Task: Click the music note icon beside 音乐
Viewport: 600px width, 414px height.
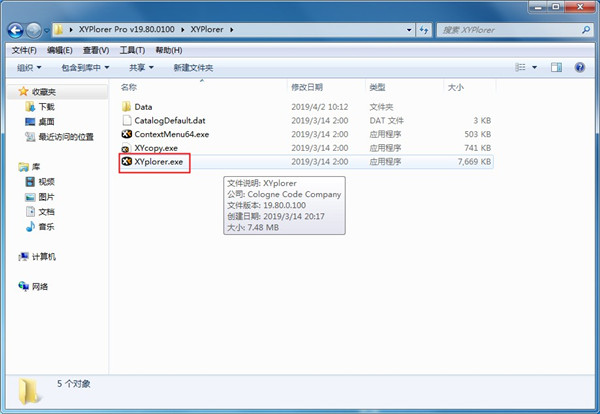Action: pos(30,226)
